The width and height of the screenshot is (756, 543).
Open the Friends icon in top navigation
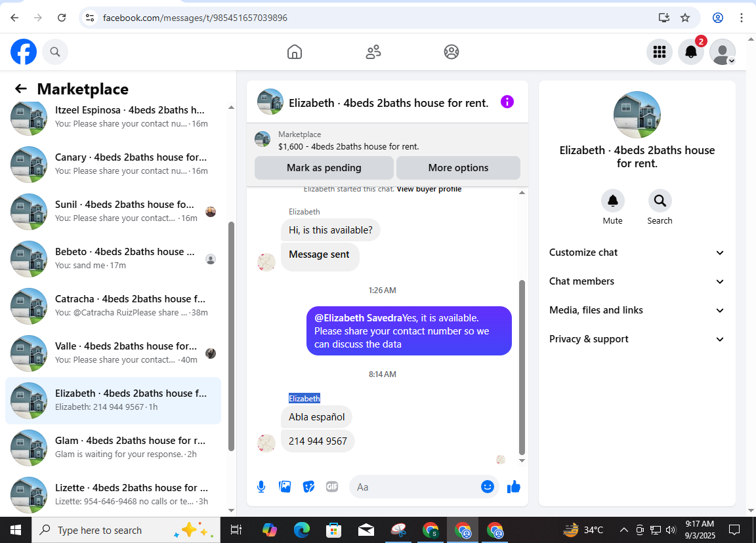point(373,52)
